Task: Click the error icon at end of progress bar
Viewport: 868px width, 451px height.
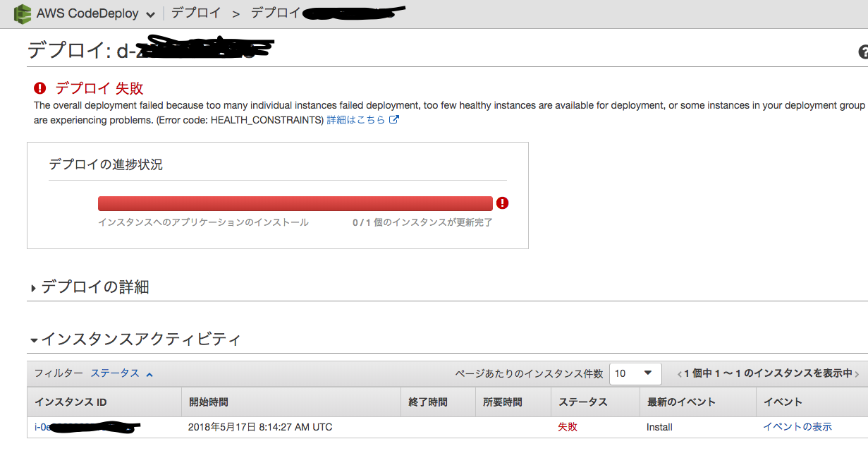Action: (x=502, y=203)
